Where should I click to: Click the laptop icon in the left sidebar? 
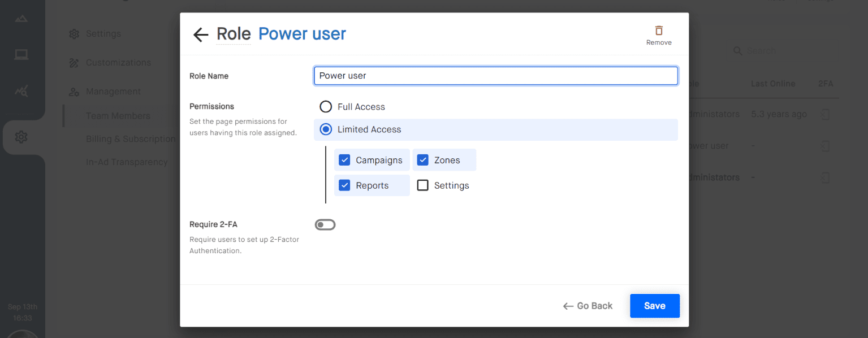pos(21,54)
